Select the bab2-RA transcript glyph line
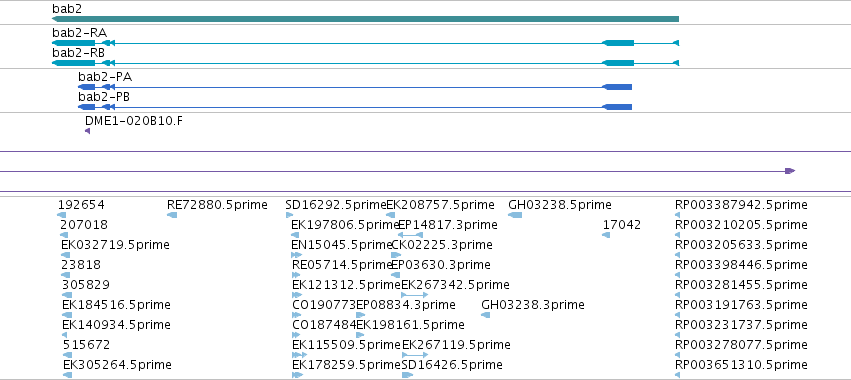The width and height of the screenshot is (851, 380). tap(365, 43)
